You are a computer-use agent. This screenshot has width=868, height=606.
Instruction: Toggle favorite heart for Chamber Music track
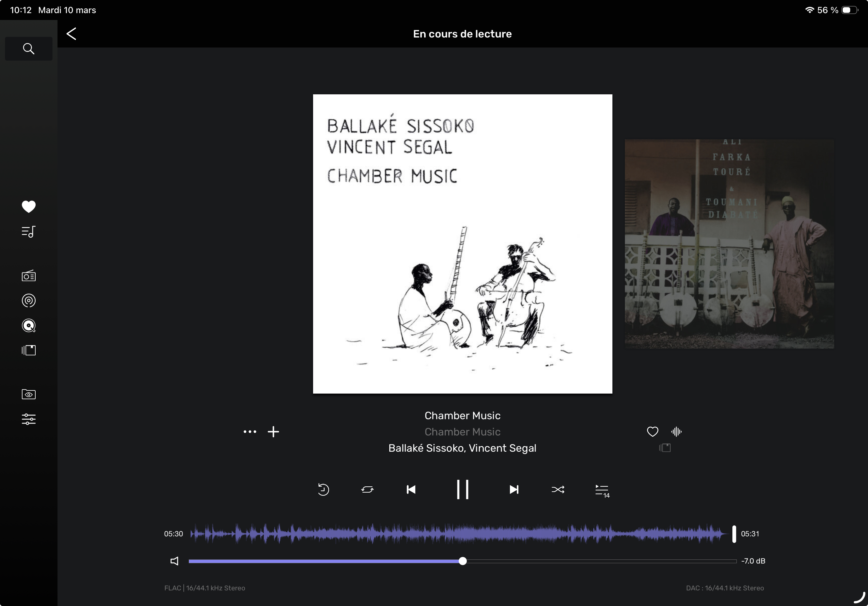point(652,431)
